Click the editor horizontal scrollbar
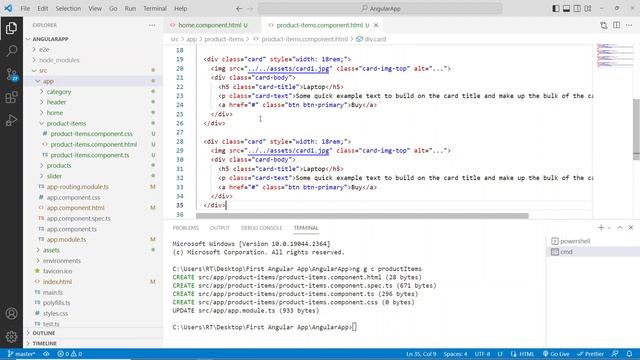The image size is (640, 360). 362,216
